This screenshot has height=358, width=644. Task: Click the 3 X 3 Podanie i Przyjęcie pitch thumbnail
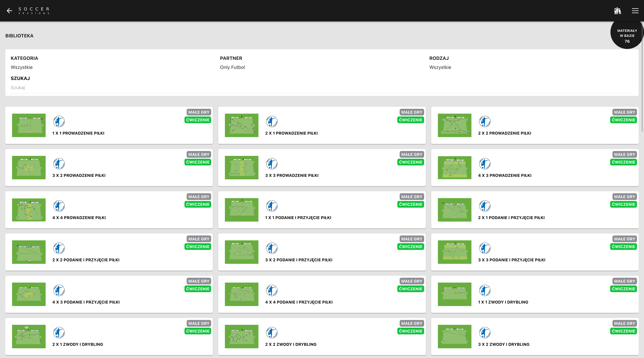(x=454, y=252)
